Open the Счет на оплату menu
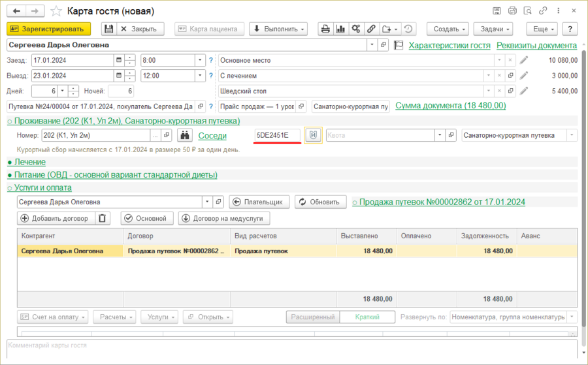 tap(52, 317)
